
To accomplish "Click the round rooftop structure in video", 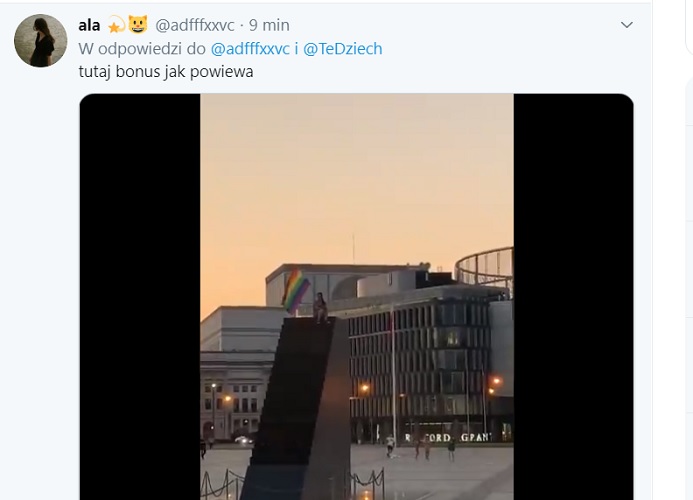I will pos(485,267).
